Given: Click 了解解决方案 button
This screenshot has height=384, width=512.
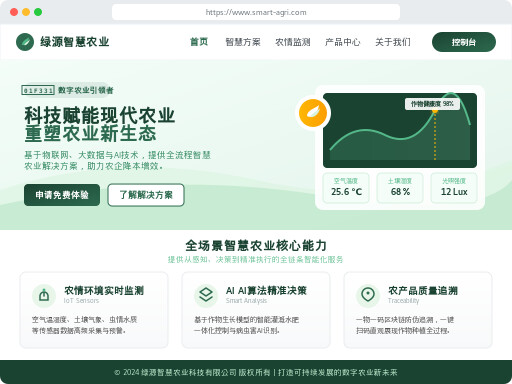Looking at the screenshot, I should pos(146,195).
